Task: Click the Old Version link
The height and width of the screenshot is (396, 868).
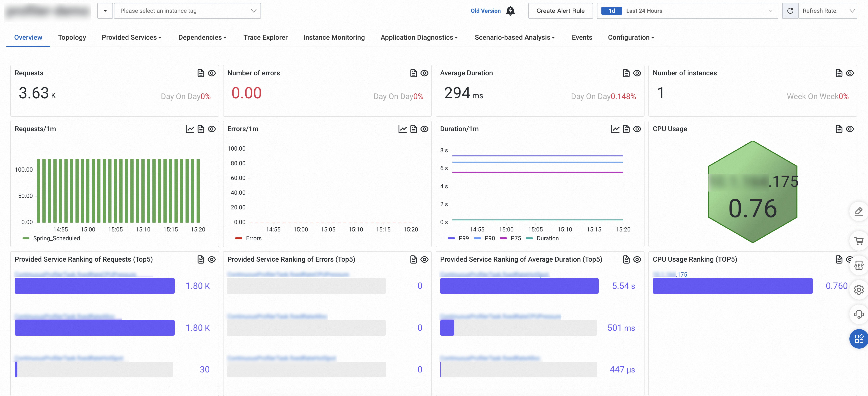Action: pyautogui.click(x=486, y=11)
